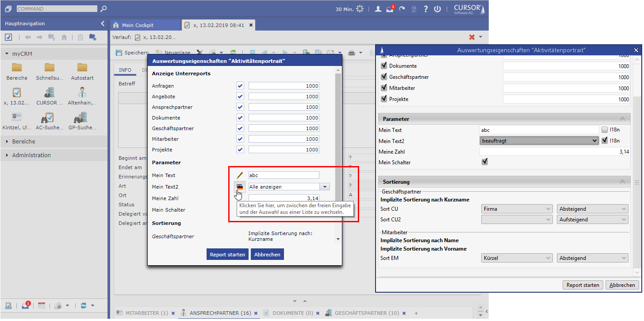Click the Speichern save icon in toolbar
This screenshot has height=321, width=644.
pyautogui.click(x=119, y=53)
